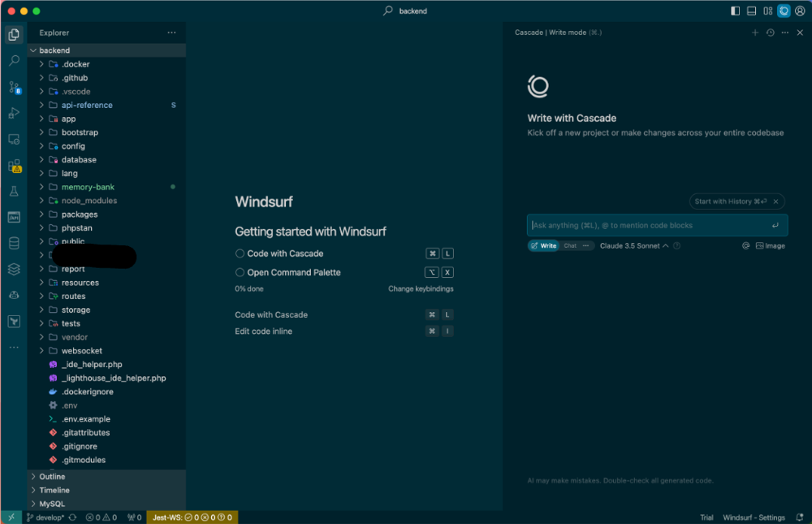The height and width of the screenshot is (524, 812).
Task: Select Code with Cascade radio step
Action: (x=240, y=253)
